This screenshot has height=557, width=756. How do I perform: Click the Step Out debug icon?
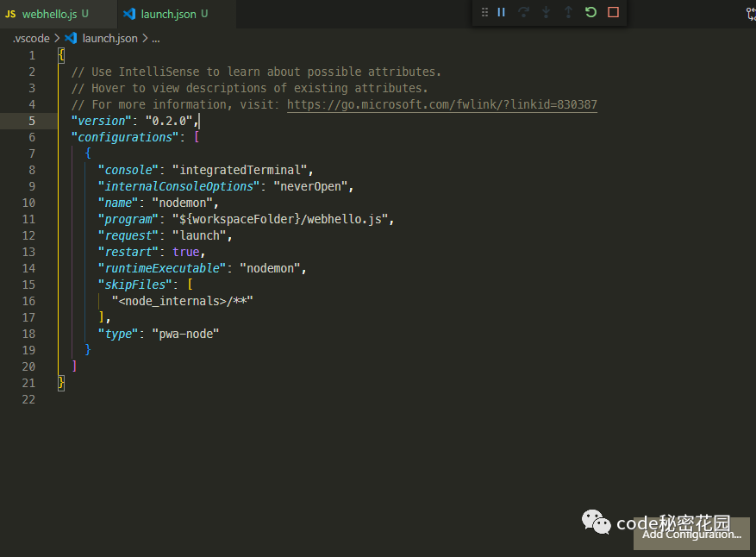click(x=568, y=12)
